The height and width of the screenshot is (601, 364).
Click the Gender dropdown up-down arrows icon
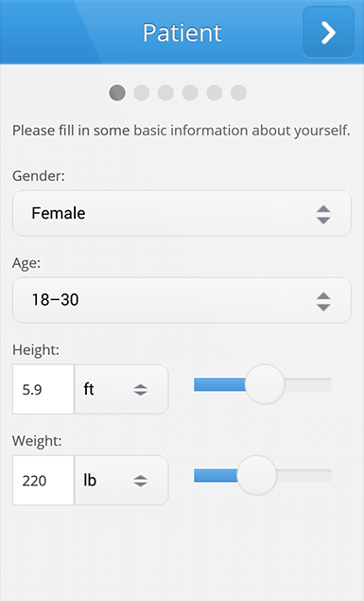[x=323, y=214]
